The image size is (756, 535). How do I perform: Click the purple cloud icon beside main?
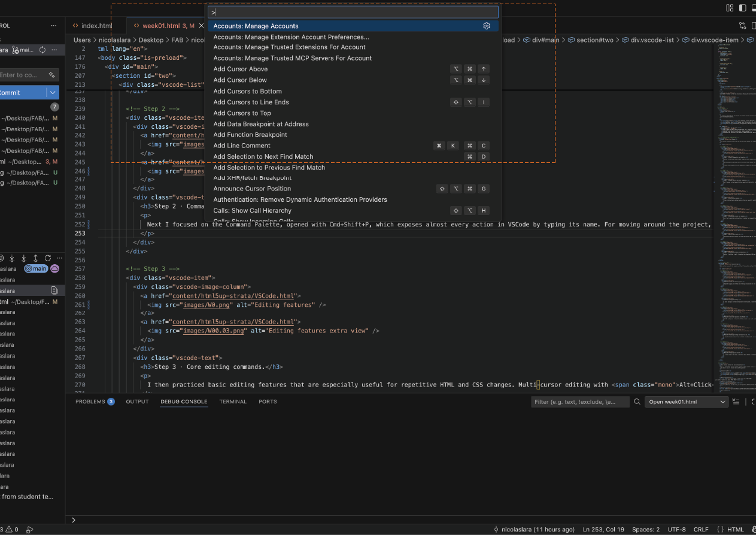54,269
